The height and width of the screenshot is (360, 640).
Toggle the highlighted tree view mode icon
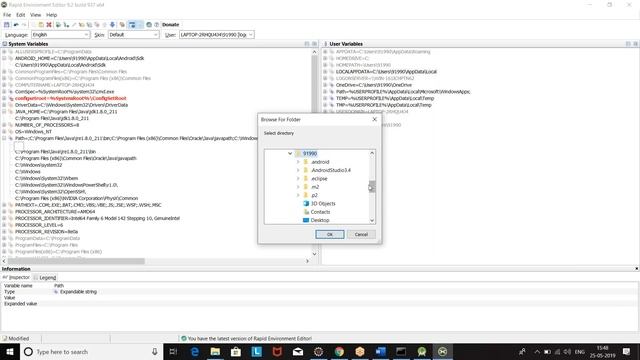pos(132,25)
